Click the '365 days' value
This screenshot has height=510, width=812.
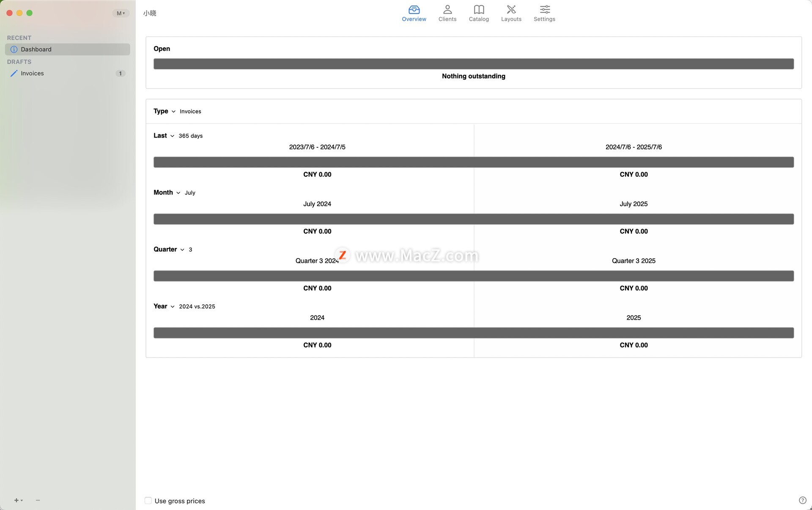191,136
